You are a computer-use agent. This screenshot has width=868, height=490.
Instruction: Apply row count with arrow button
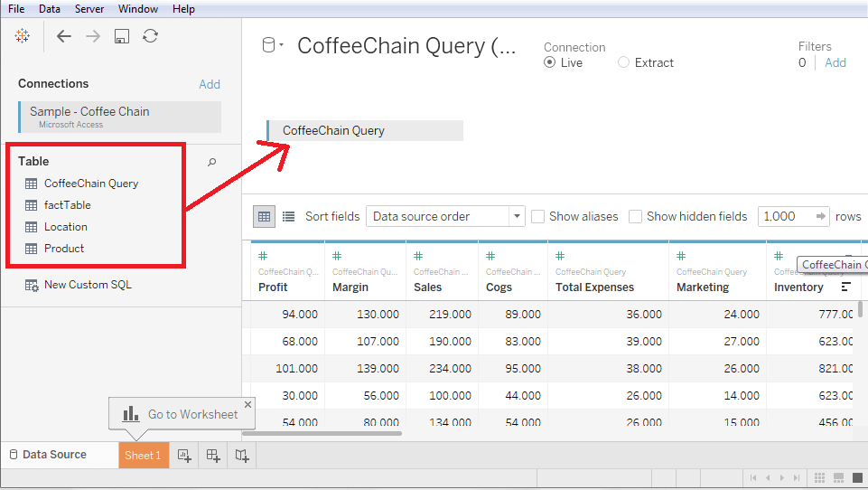tap(821, 216)
